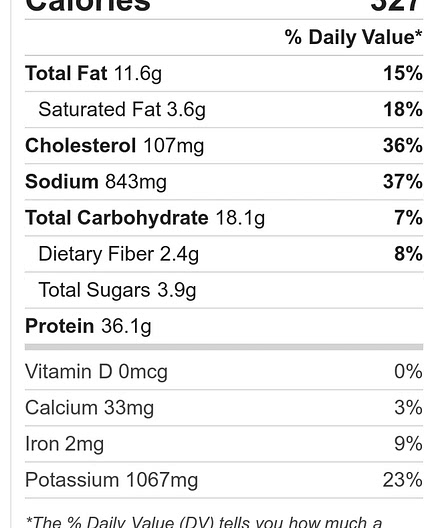Click the 36% Cholesterol daily value
428x528 pixels.
click(403, 146)
